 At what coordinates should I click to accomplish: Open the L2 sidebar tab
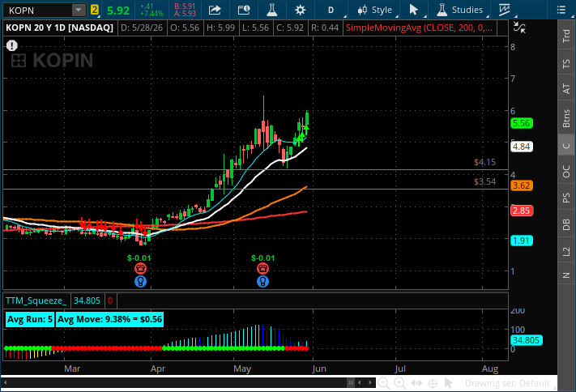(x=566, y=252)
